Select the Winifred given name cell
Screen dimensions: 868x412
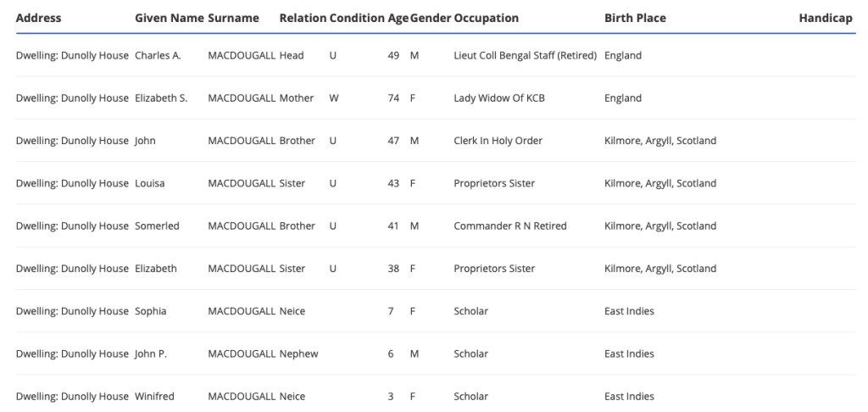(154, 397)
